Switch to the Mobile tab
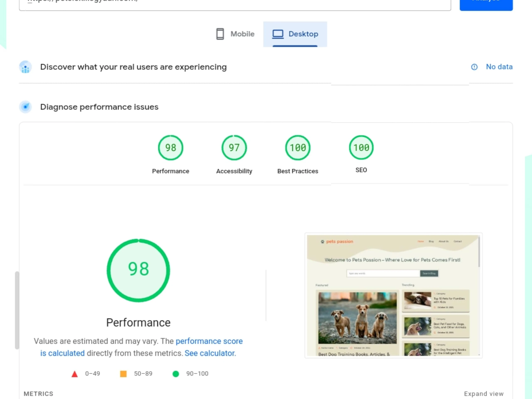 [235, 34]
